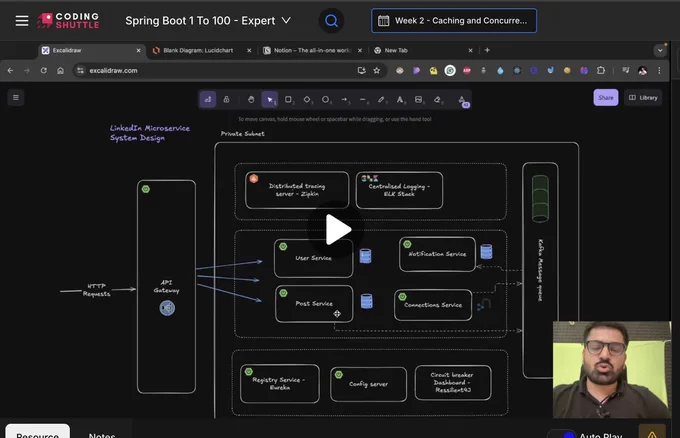Screen dimensions: 680x438
Task: Switch to the New Tab browser tab
Action: point(421,50)
